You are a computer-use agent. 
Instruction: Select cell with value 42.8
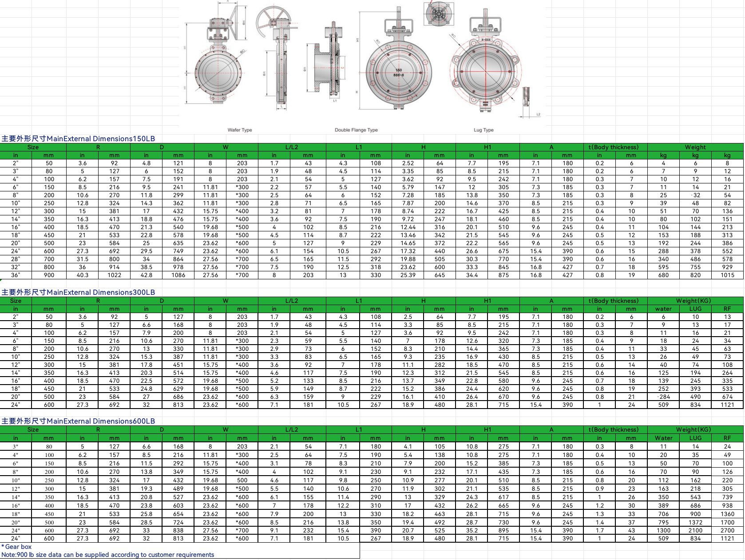pos(146,275)
